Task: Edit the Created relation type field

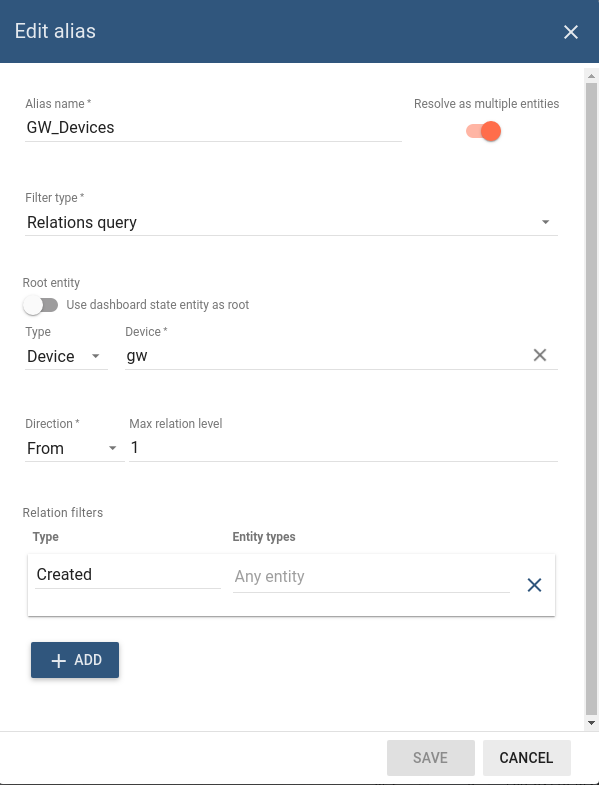Action: click(x=128, y=575)
